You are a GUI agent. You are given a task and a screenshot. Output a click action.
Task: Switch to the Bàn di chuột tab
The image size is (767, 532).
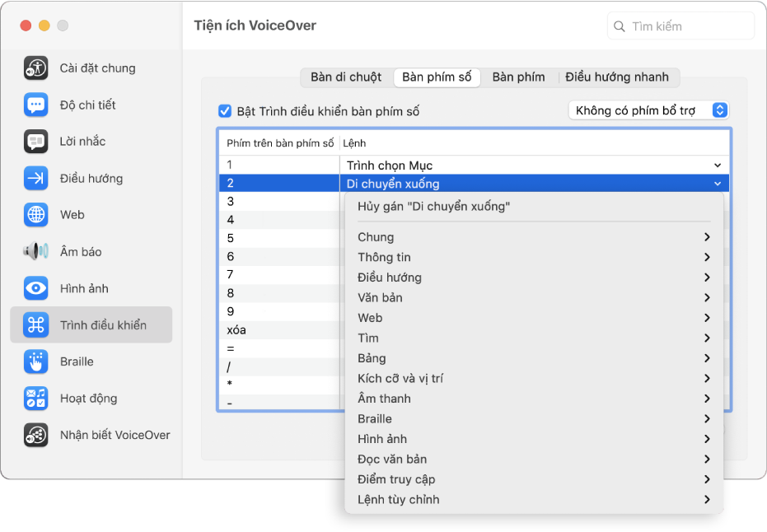(346, 77)
